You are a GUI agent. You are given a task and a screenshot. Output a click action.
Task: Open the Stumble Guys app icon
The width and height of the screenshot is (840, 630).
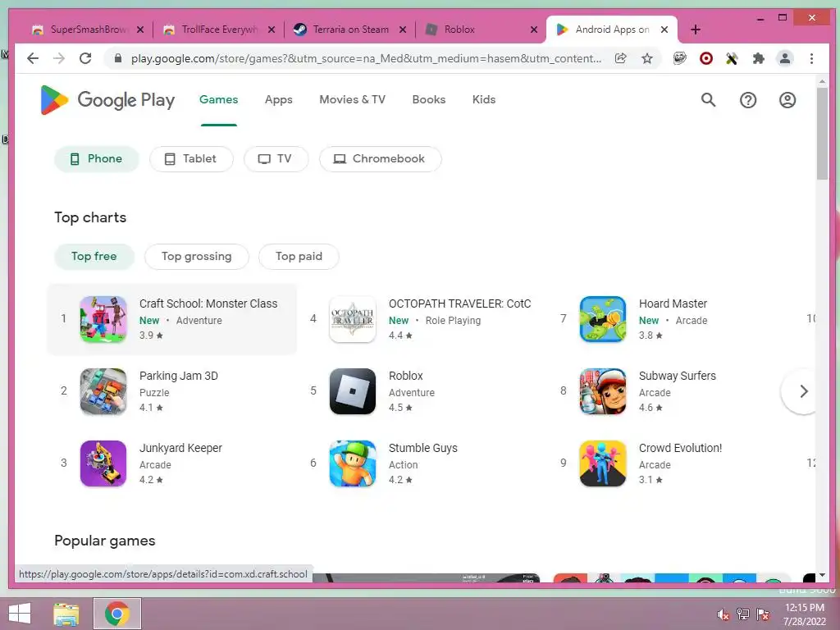pos(353,463)
